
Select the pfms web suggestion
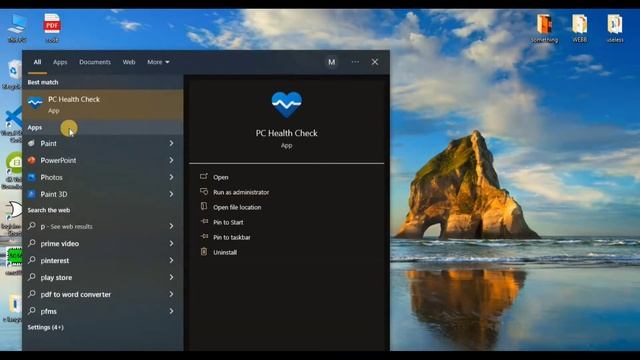pos(103,311)
